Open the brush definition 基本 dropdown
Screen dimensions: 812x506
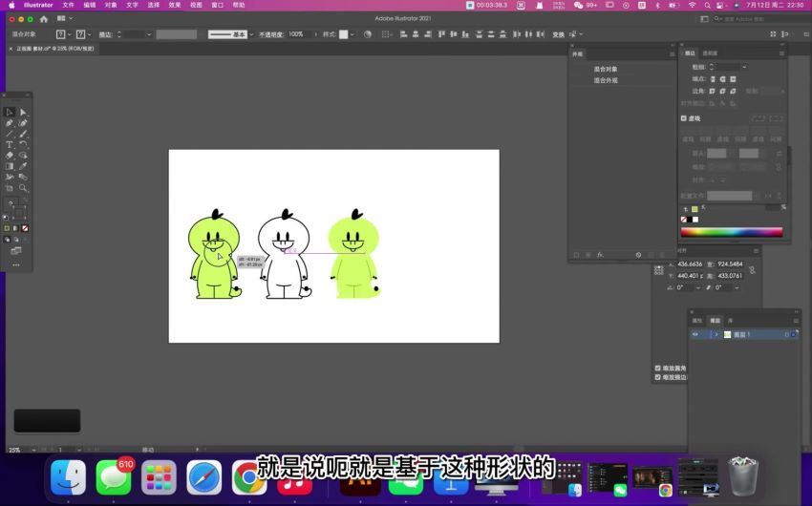tap(251, 34)
